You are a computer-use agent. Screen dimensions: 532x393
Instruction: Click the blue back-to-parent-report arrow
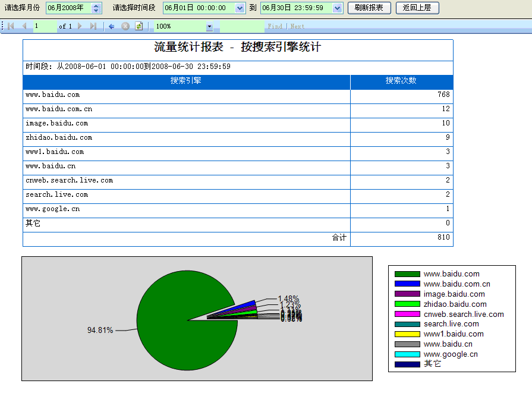coord(111,26)
